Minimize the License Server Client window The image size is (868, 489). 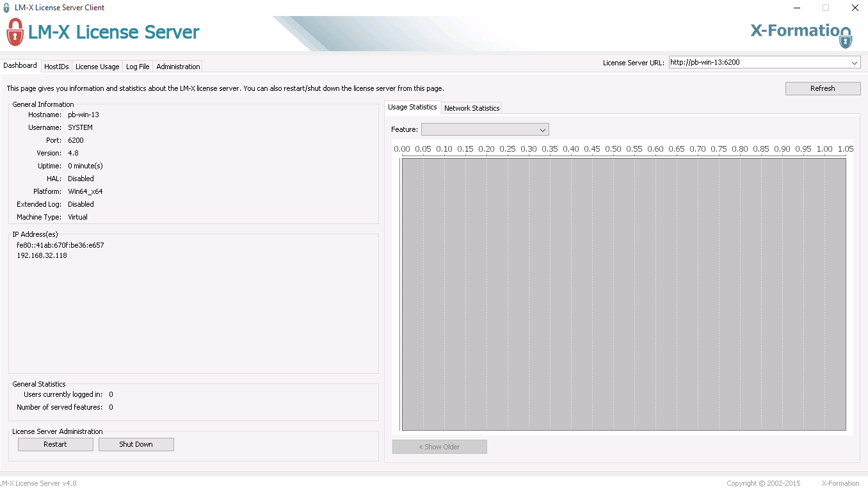tap(797, 8)
